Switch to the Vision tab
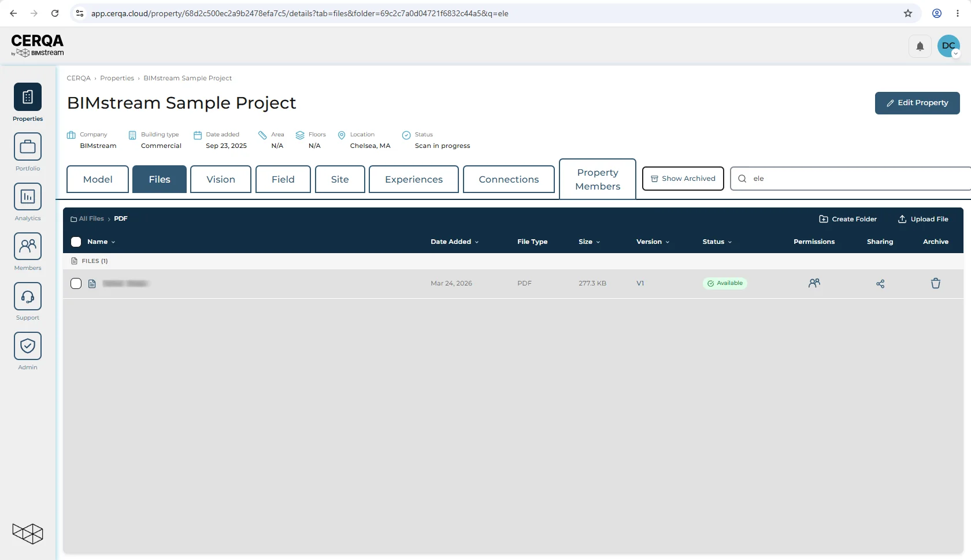Screen dimensions: 971x560 coord(221,179)
